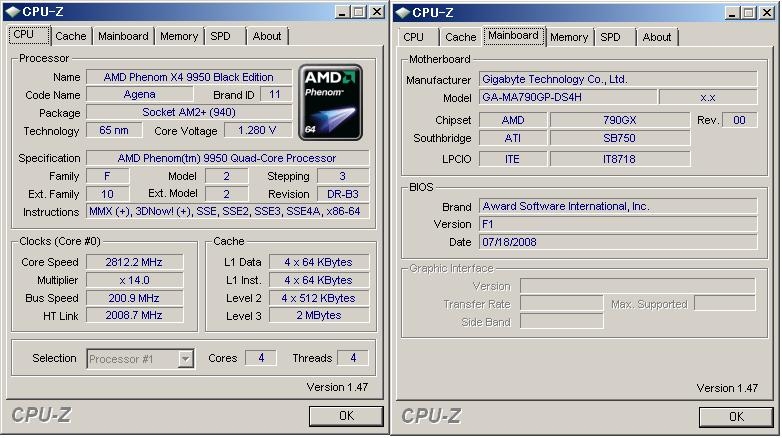782x438 pixels.
Task: Click the Chipset value 790GX
Action: point(620,120)
